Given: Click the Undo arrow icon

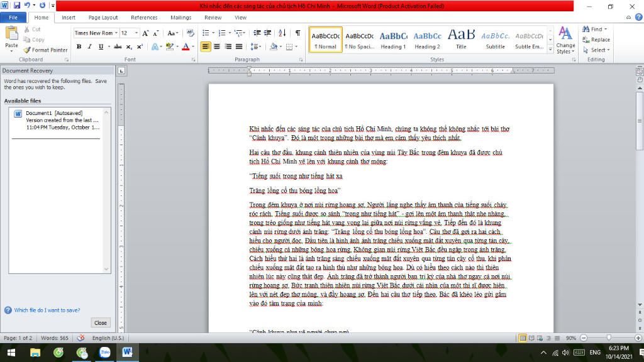Looking at the screenshot, I should coord(27,5).
